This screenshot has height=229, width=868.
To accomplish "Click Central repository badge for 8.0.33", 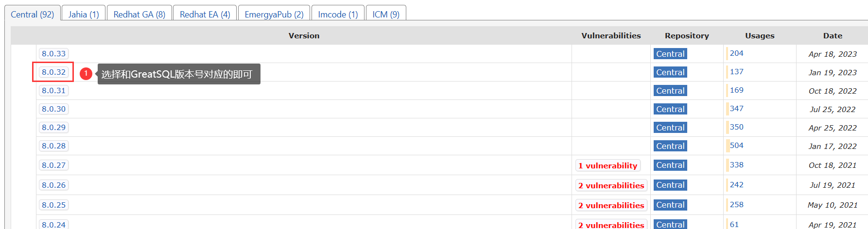I will pyautogui.click(x=670, y=54).
